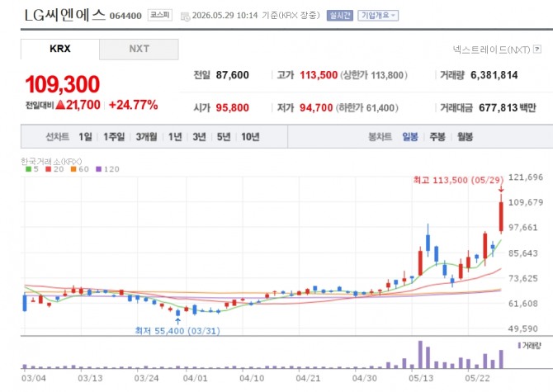Viewport: 553px width, 392px height.
Task: Click the 실시간 badge button
Action: coord(339,16)
